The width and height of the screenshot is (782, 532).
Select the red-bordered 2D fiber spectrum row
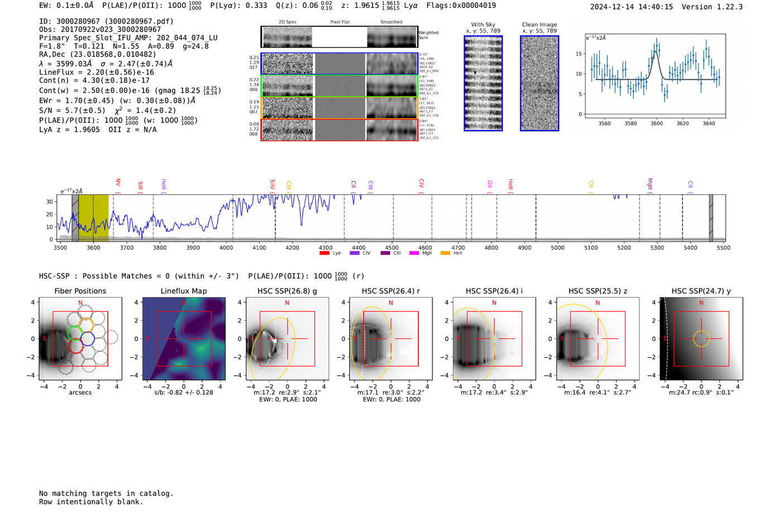coord(339,130)
